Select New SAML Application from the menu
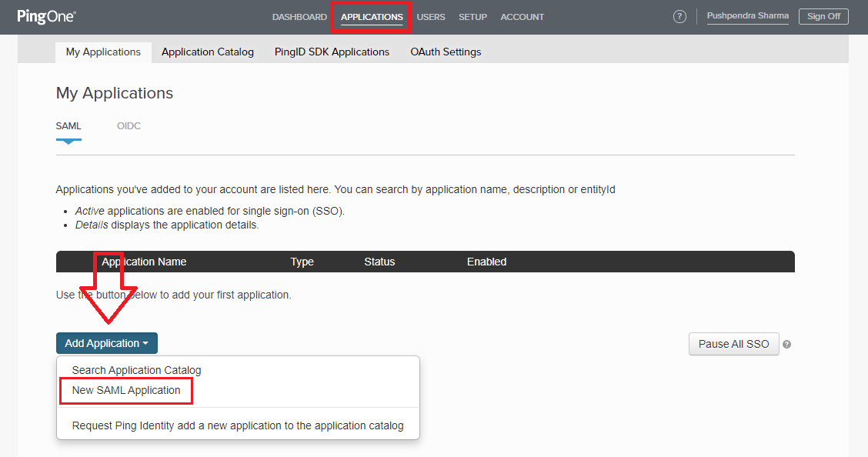Viewport: 868px width, 457px height. (x=125, y=390)
